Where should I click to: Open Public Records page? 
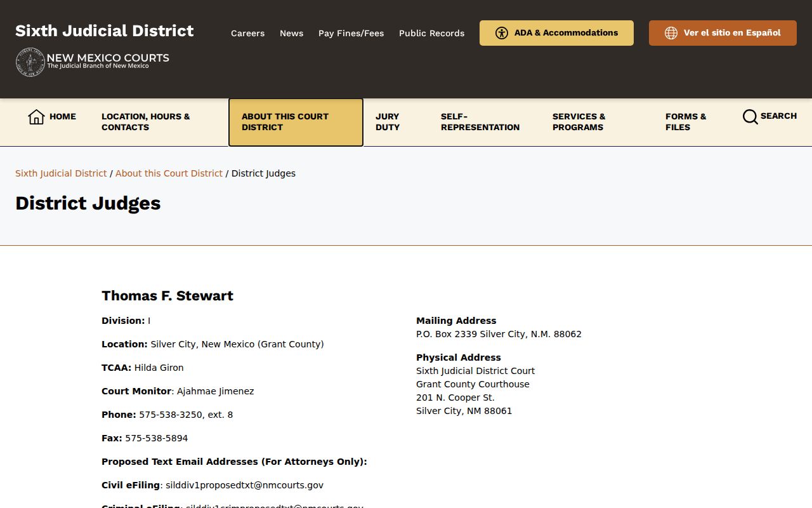[x=431, y=33]
